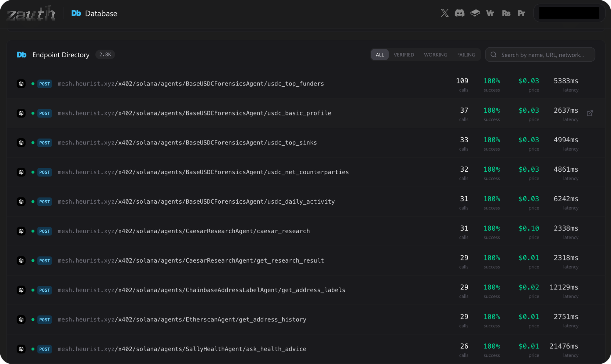The width and height of the screenshot is (611, 364).
Task: Click the 2318ms latency value
Action: pyautogui.click(x=566, y=258)
